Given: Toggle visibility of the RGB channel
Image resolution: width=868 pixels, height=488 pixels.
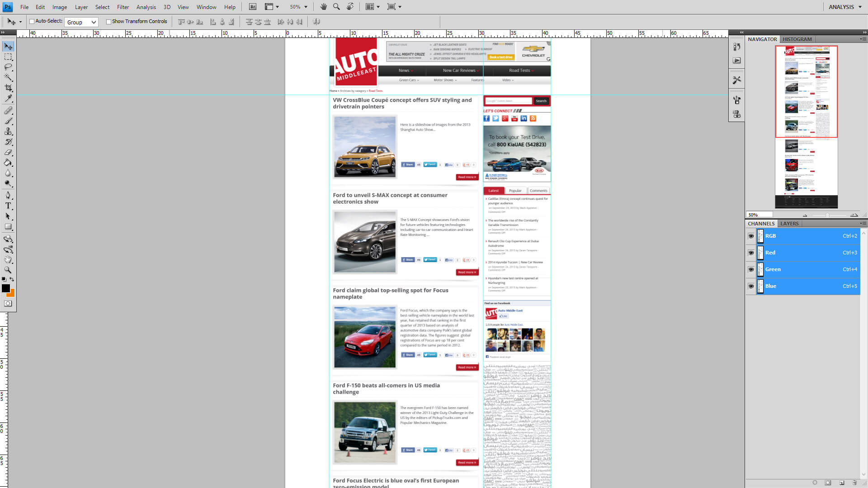Looking at the screenshot, I should (751, 236).
